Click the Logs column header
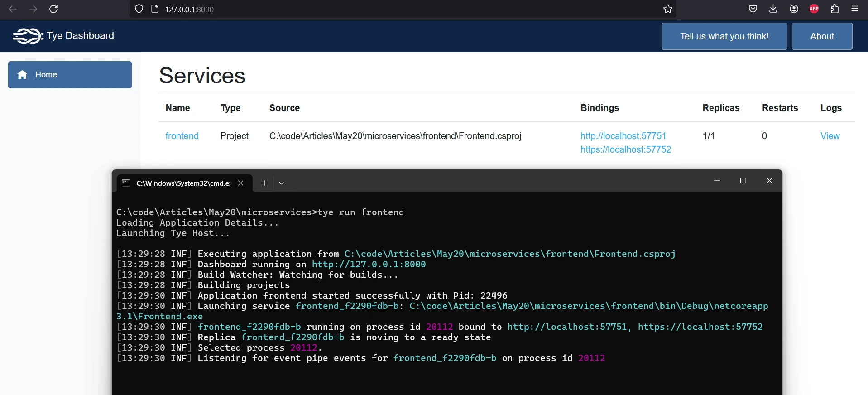Image resolution: width=868 pixels, height=395 pixels. point(831,108)
